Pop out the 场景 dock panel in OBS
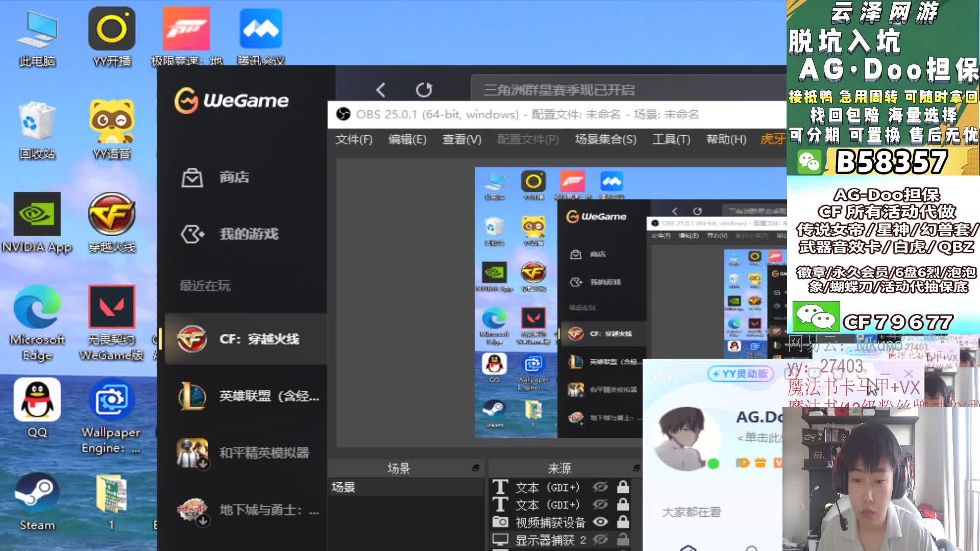 click(x=475, y=468)
